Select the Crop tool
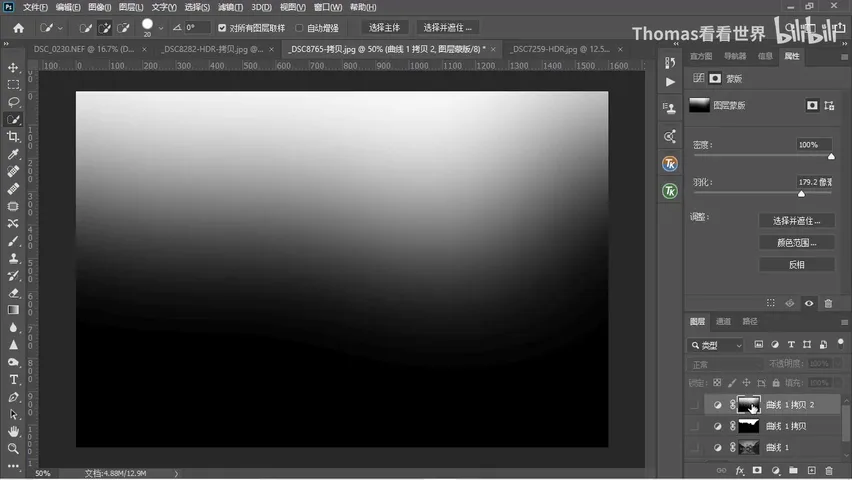852x480 pixels. 13,137
